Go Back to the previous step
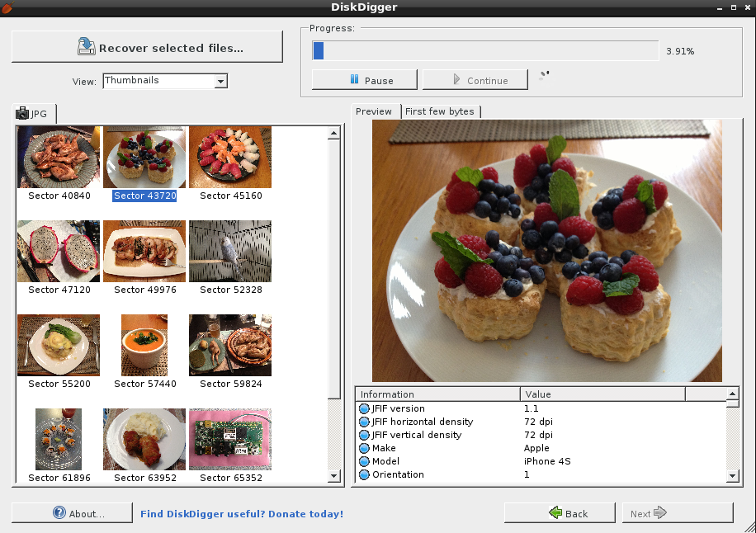The width and height of the screenshot is (756, 533). pyautogui.click(x=560, y=513)
